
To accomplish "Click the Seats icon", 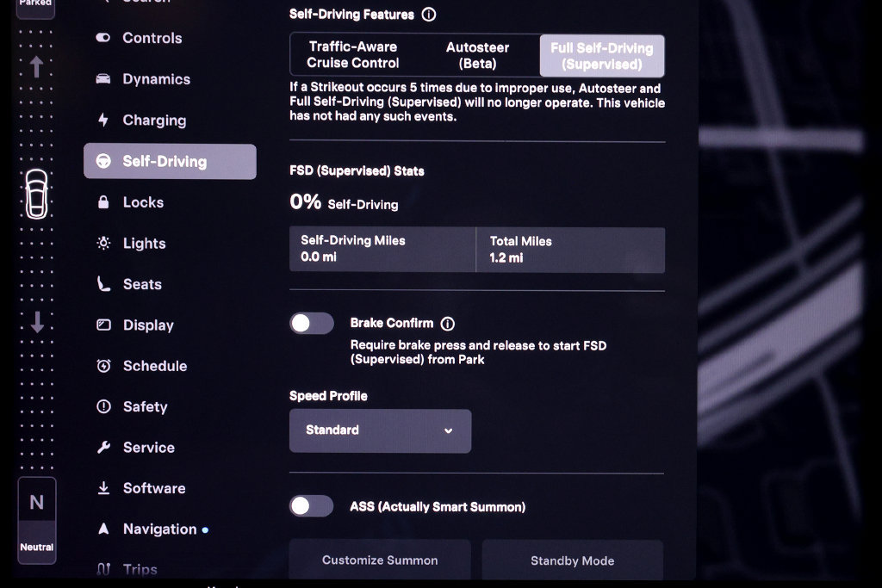I will (103, 284).
